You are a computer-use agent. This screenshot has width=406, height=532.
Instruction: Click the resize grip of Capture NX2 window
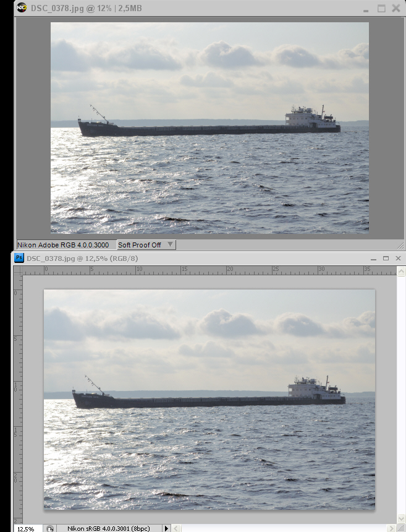click(x=400, y=245)
